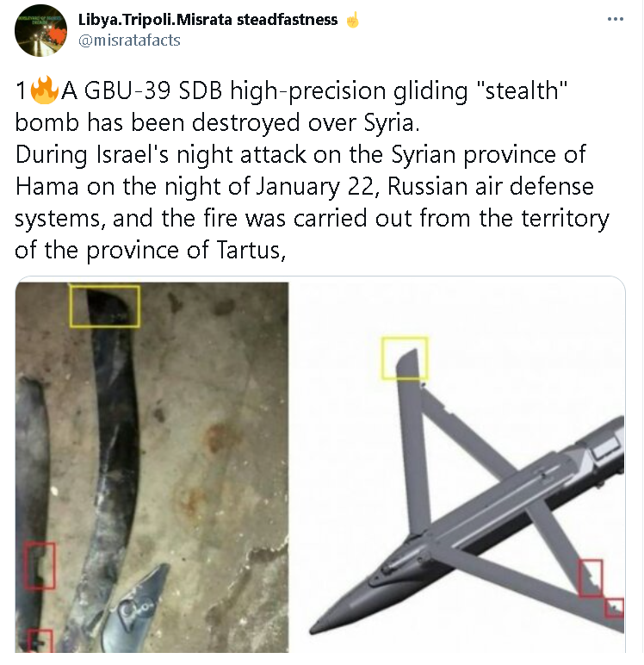644x665 pixels.
Task: Click the fire emoji in the tweet text
Action: pos(45,90)
